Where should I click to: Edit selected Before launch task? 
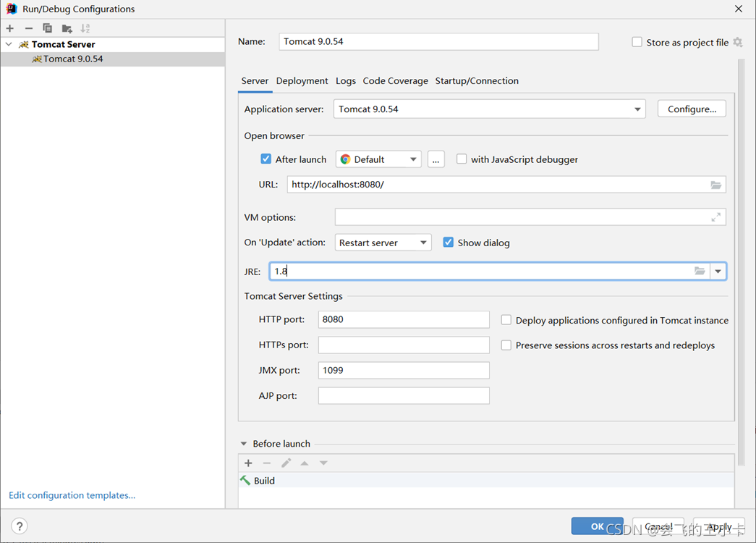point(286,463)
